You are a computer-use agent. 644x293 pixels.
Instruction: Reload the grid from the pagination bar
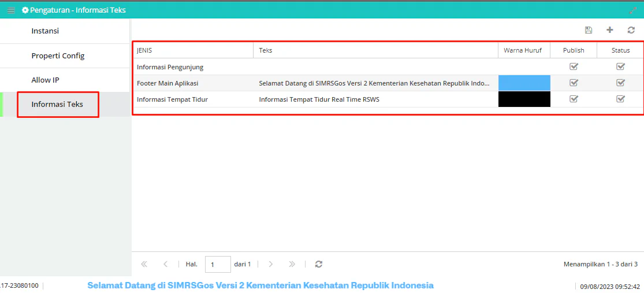pos(319,264)
